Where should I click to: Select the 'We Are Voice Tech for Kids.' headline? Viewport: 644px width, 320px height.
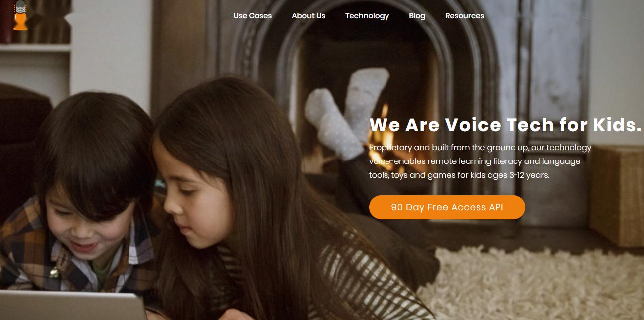tap(505, 125)
